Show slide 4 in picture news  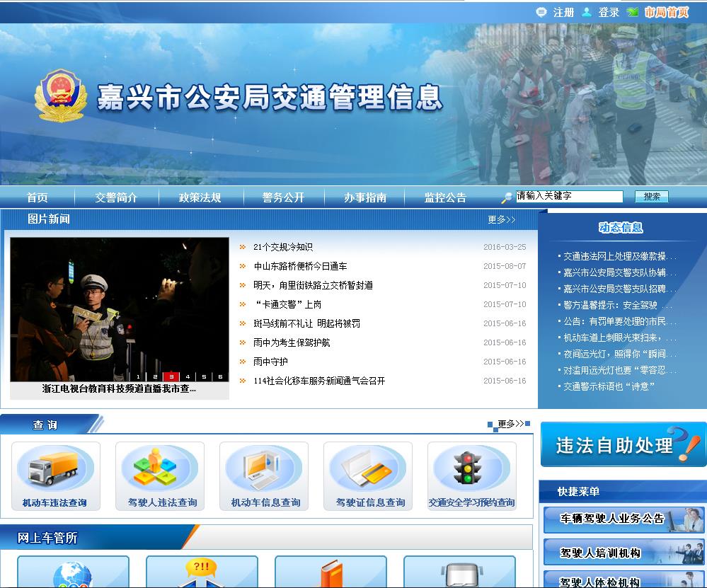[188, 376]
